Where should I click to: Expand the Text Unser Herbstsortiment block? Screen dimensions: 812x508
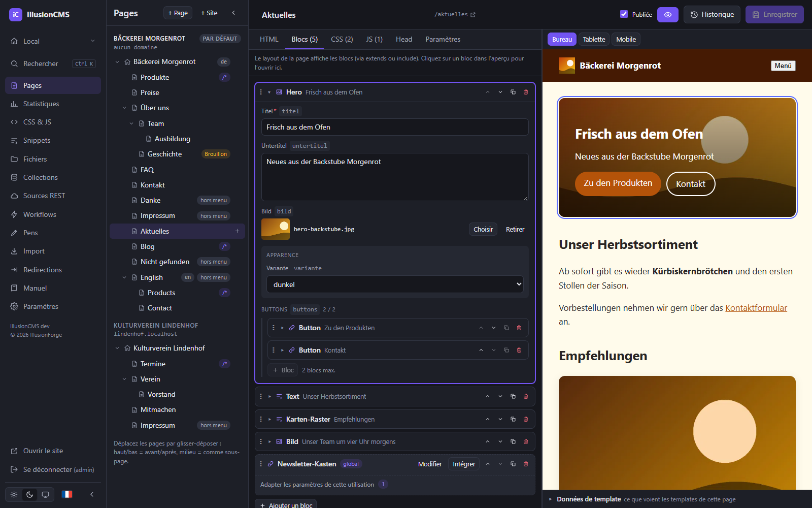(269, 396)
